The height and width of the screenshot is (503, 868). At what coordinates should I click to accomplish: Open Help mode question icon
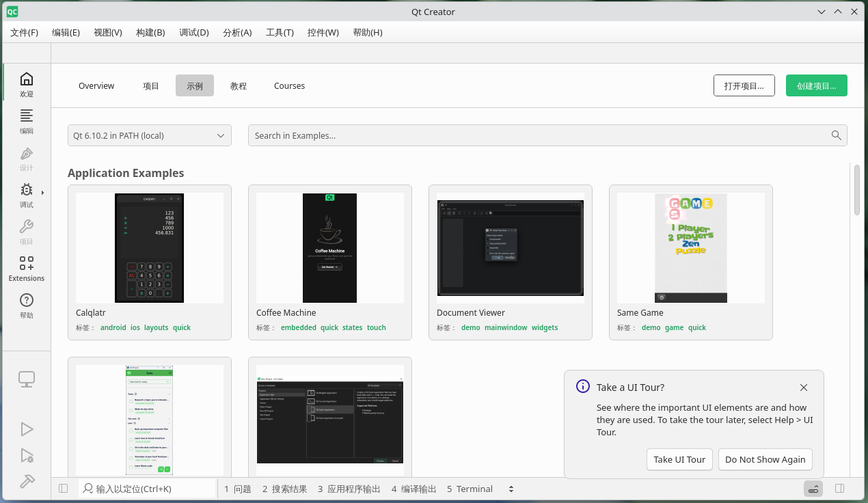pos(26,300)
